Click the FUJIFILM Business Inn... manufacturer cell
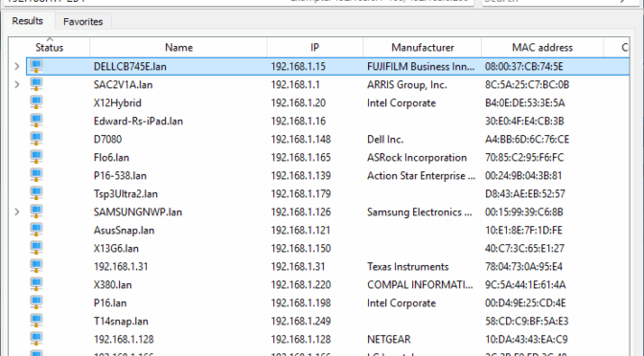The width and height of the screenshot is (644, 356). coord(421,66)
